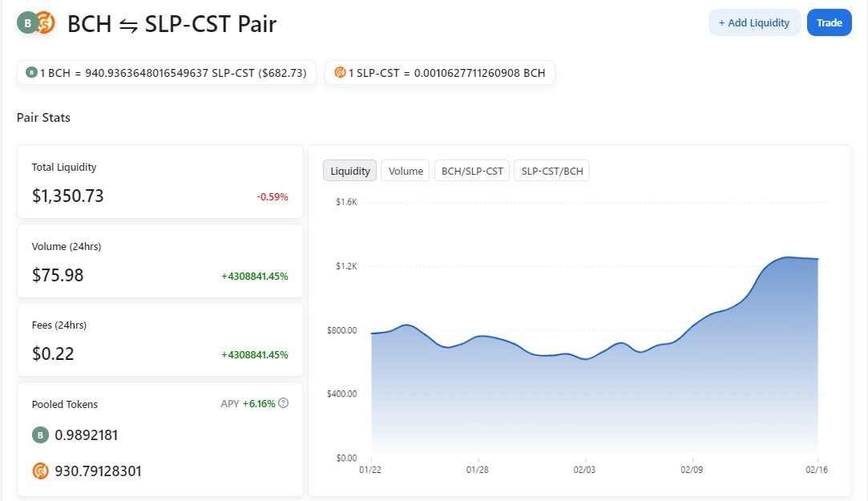The height and width of the screenshot is (501, 868).
Task: Click the APY help question mark icon
Action: coord(284,403)
